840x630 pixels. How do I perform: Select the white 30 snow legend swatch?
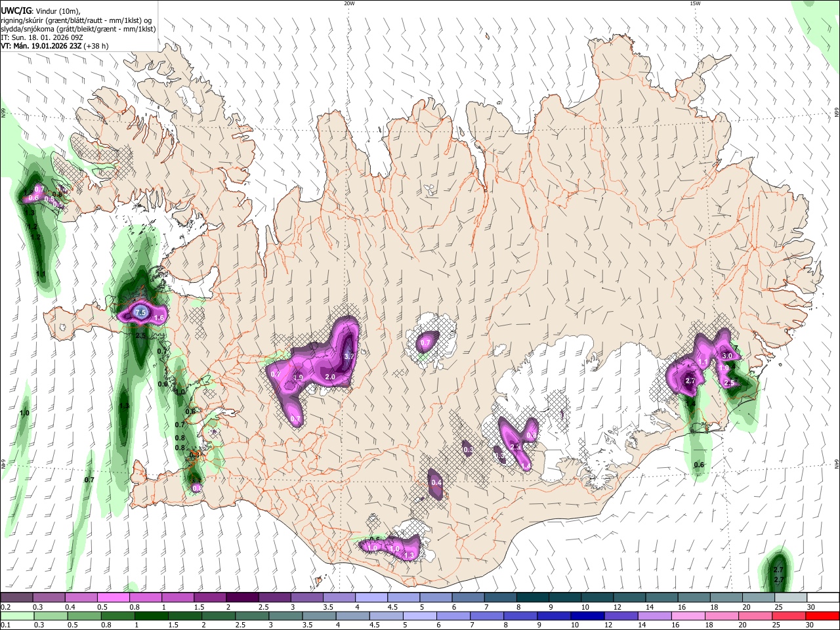pyautogui.click(x=823, y=598)
